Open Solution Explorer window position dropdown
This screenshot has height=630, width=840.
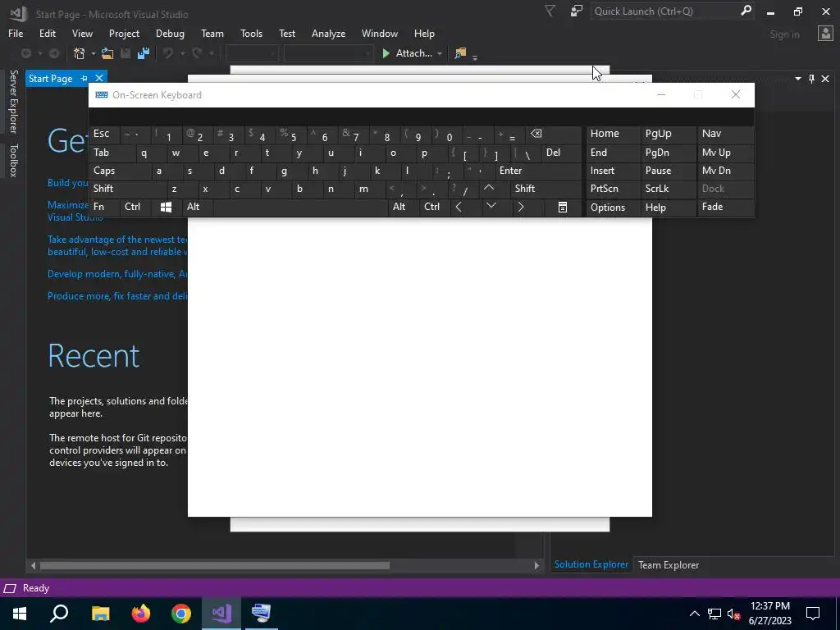click(797, 79)
